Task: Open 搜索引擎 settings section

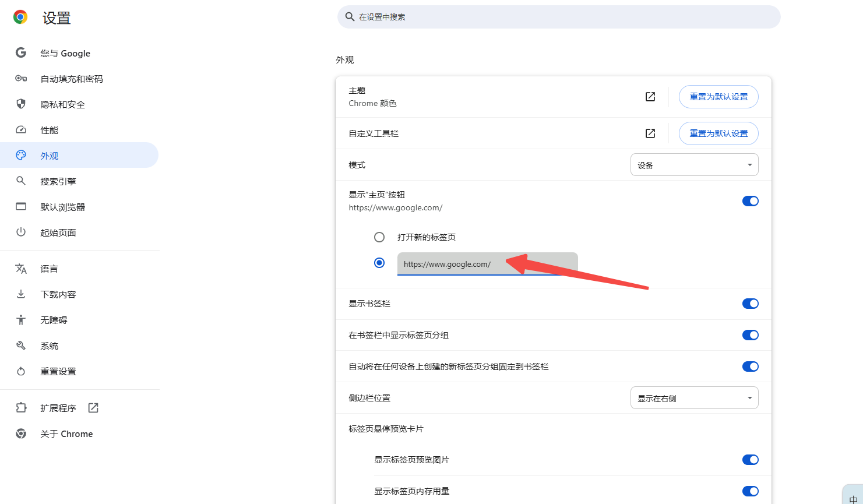Action: [x=79, y=181]
